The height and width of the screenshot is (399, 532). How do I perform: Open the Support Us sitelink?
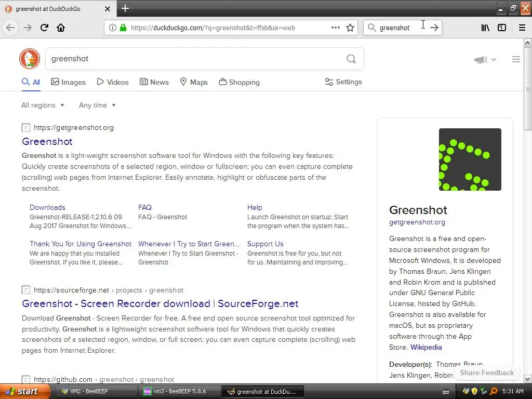pyautogui.click(x=265, y=244)
